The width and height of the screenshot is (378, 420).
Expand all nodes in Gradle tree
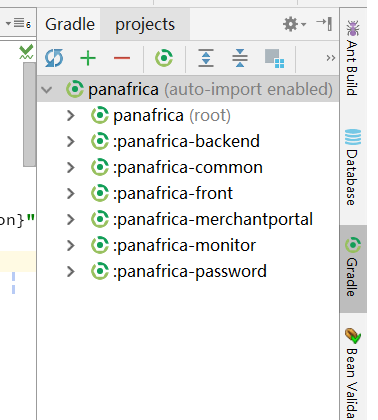206,58
